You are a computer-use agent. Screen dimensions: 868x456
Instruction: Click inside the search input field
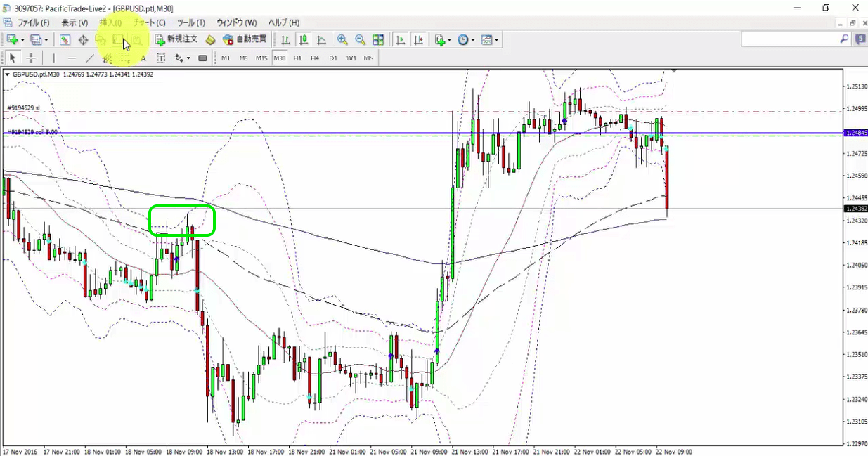(790, 40)
